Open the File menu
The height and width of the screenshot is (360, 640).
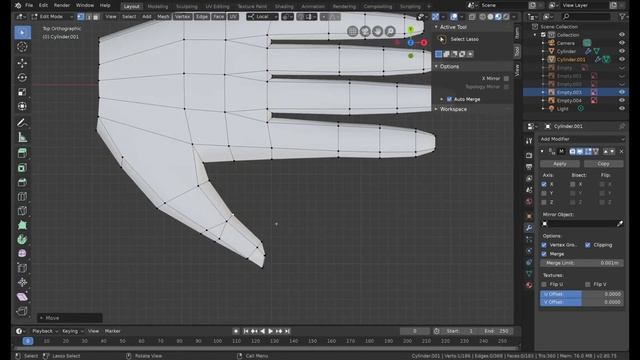pyautogui.click(x=29, y=5)
